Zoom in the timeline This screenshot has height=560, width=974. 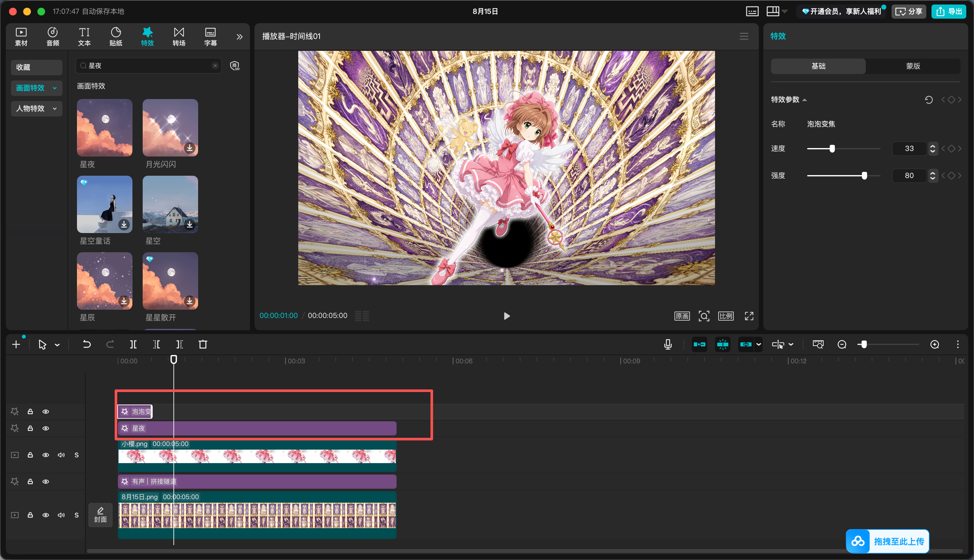(935, 345)
